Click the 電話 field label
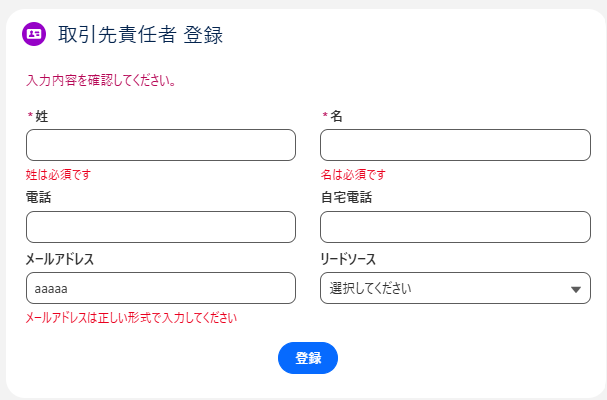607x400 pixels. click(38, 198)
